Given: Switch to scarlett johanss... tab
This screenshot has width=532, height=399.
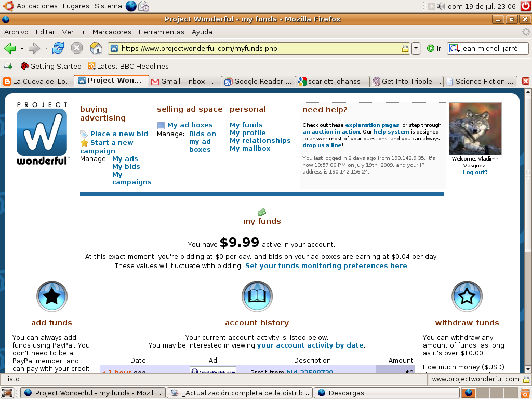Looking at the screenshot, I should [x=332, y=82].
